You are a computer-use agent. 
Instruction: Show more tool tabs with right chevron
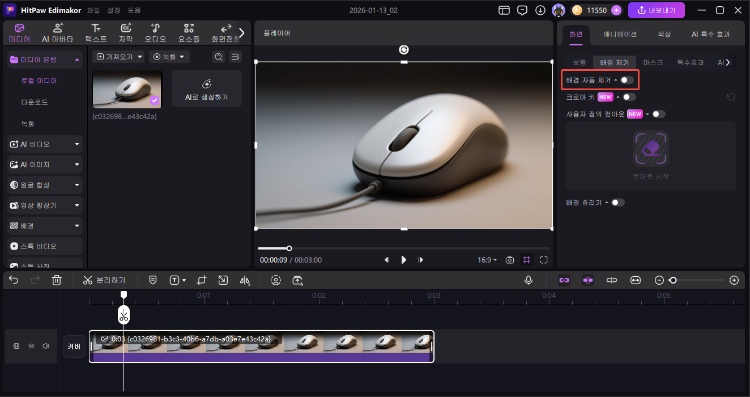click(242, 33)
